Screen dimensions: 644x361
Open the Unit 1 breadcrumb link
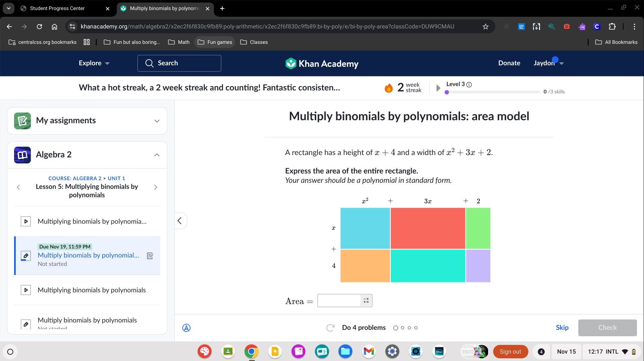[116, 178]
